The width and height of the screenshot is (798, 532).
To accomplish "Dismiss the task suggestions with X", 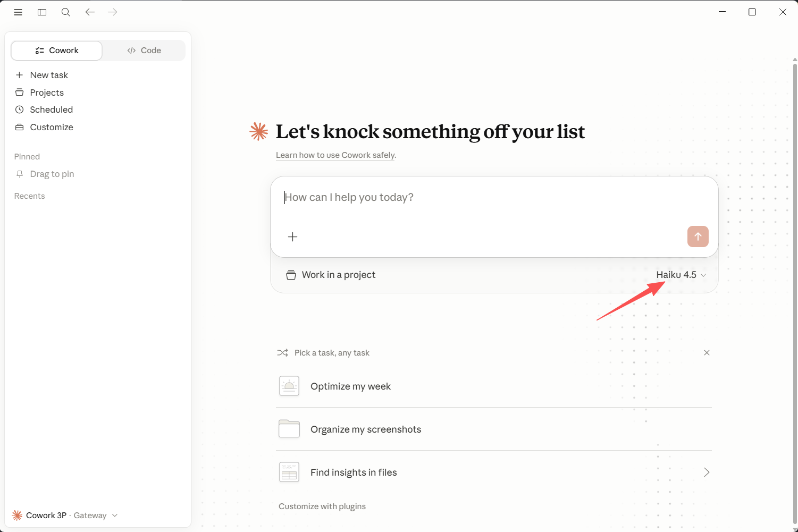I will tap(707, 353).
